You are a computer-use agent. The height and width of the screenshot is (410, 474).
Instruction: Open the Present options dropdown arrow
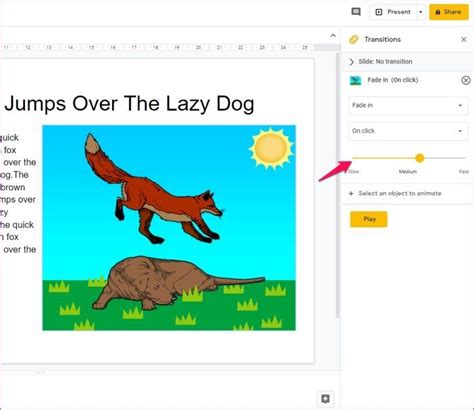point(421,12)
